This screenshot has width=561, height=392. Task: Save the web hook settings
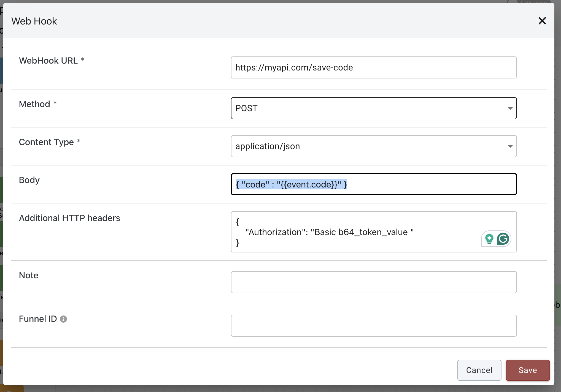coord(527,370)
